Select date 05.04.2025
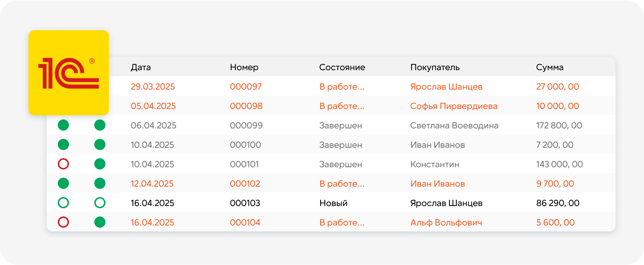This screenshot has width=644, height=265. pos(153,106)
